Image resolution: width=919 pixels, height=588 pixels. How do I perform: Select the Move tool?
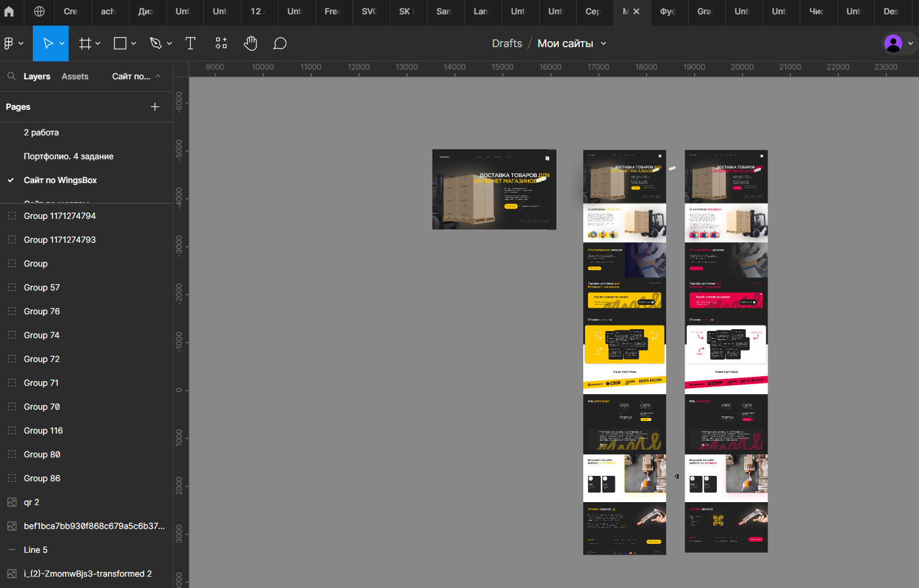(48, 44)
